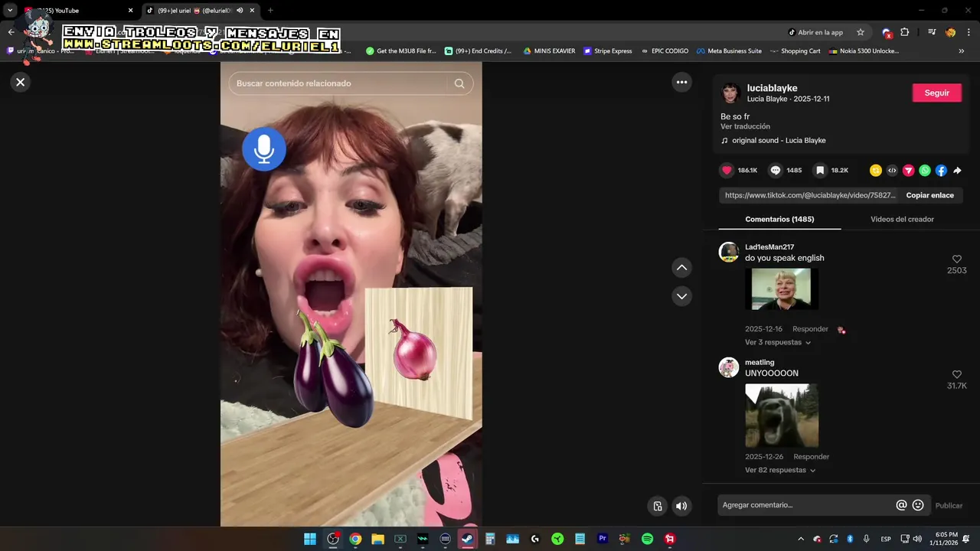
Task: Open Chrome from the taskbar
Action: (355, 539)
